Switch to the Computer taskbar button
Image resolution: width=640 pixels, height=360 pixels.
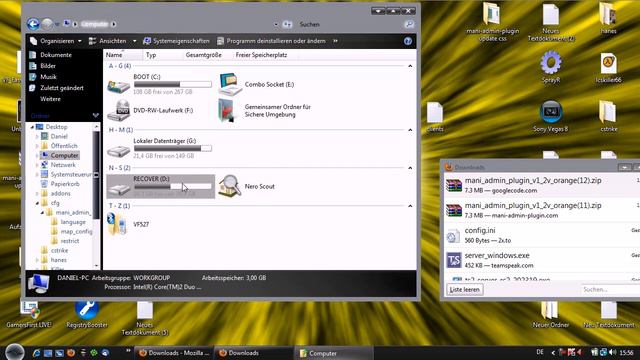[x=333, y=353]
